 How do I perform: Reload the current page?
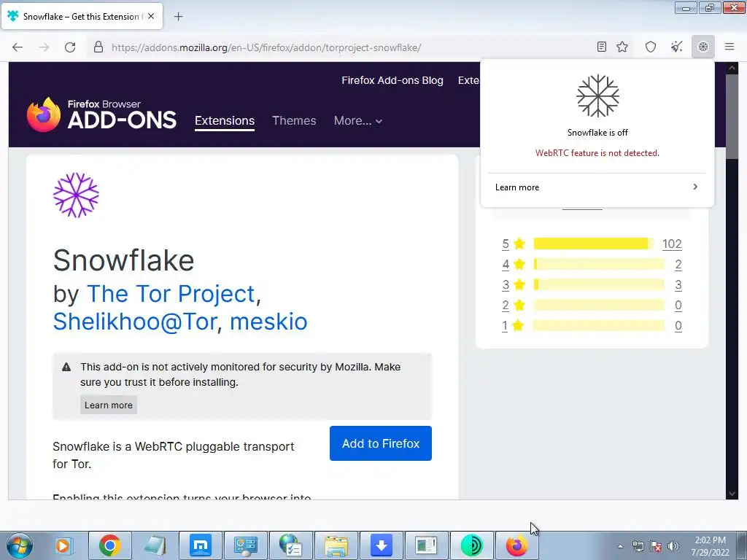pyautogui.click(x=70, y=47)
